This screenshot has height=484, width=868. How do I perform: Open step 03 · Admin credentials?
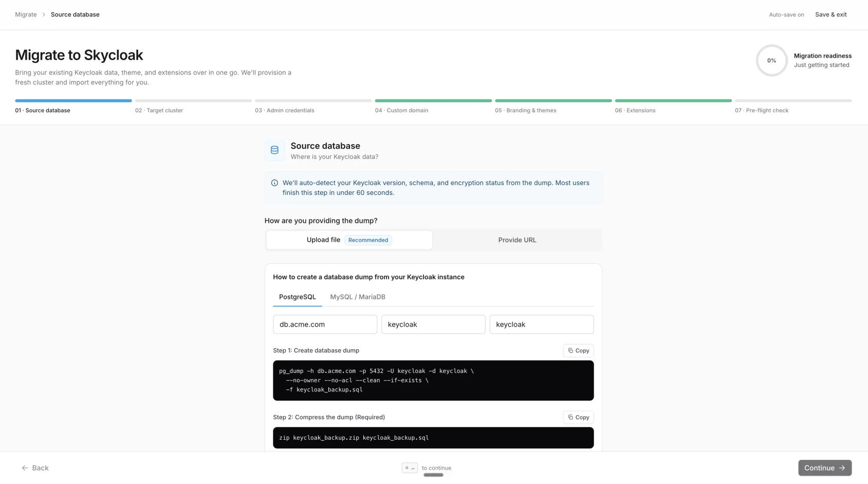313,106
